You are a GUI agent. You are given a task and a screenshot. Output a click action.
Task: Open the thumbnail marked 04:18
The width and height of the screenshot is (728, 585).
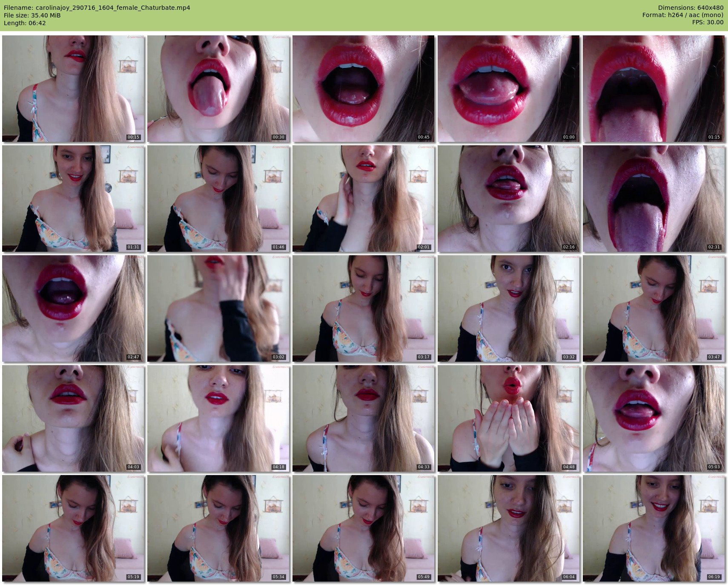pyautogui.click(x=218, y=418)
